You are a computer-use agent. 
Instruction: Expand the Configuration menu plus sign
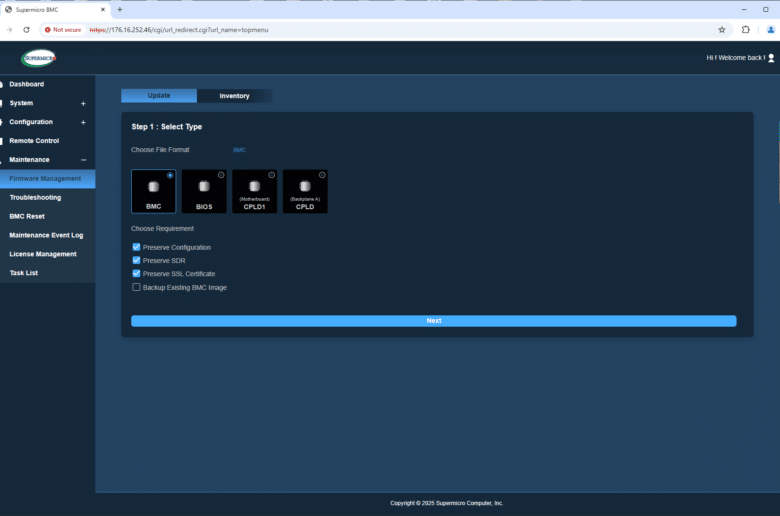[83, 122]
